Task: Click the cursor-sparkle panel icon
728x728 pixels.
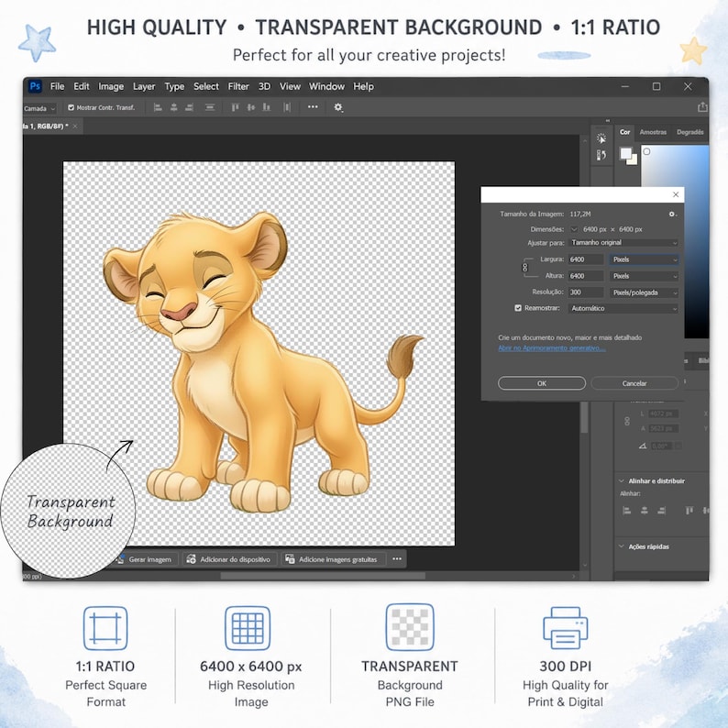Action: [x=601, y=138]
